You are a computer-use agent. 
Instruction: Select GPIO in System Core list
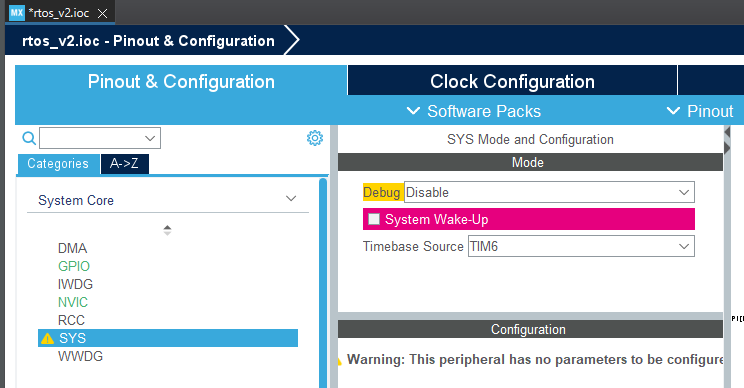click(74, 267)
